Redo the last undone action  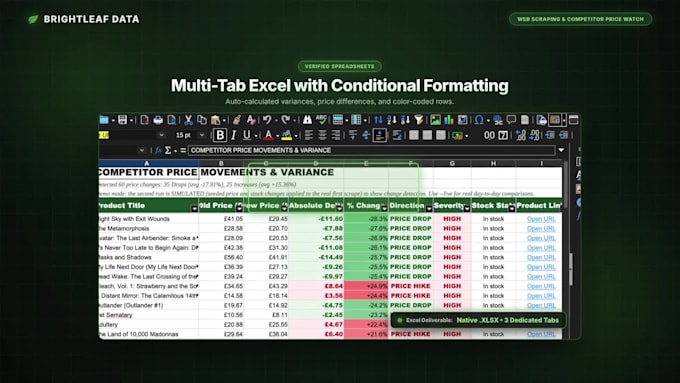285,120
